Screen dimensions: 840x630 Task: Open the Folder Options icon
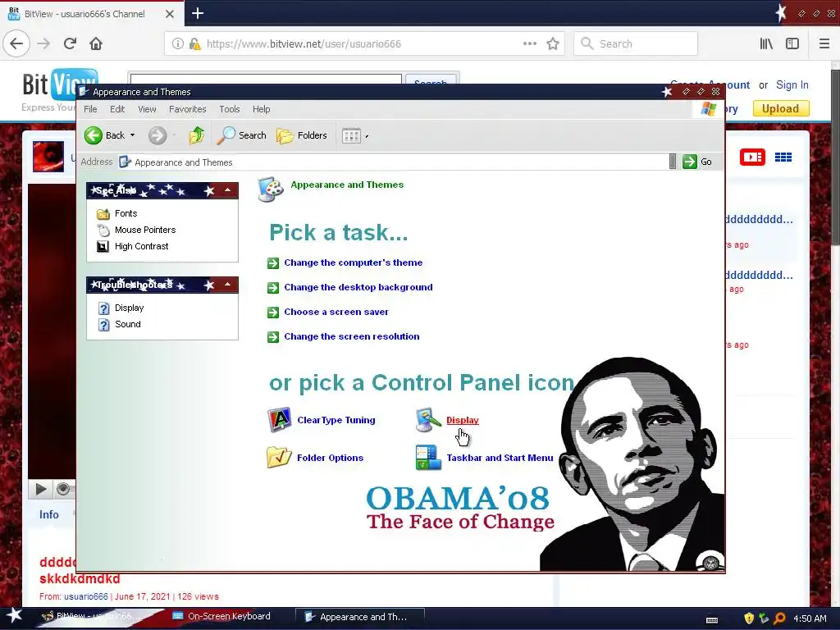click(x=279, y=458)
